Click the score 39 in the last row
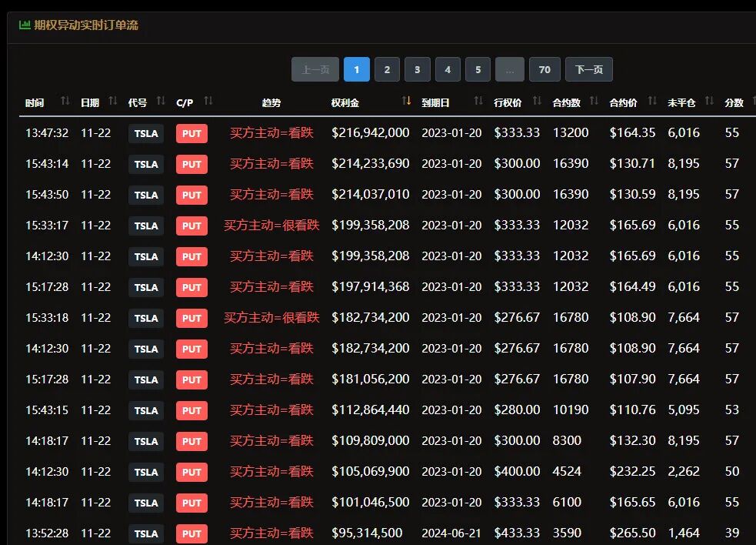Viewport: 756px width, 545px height. [732, 533]
